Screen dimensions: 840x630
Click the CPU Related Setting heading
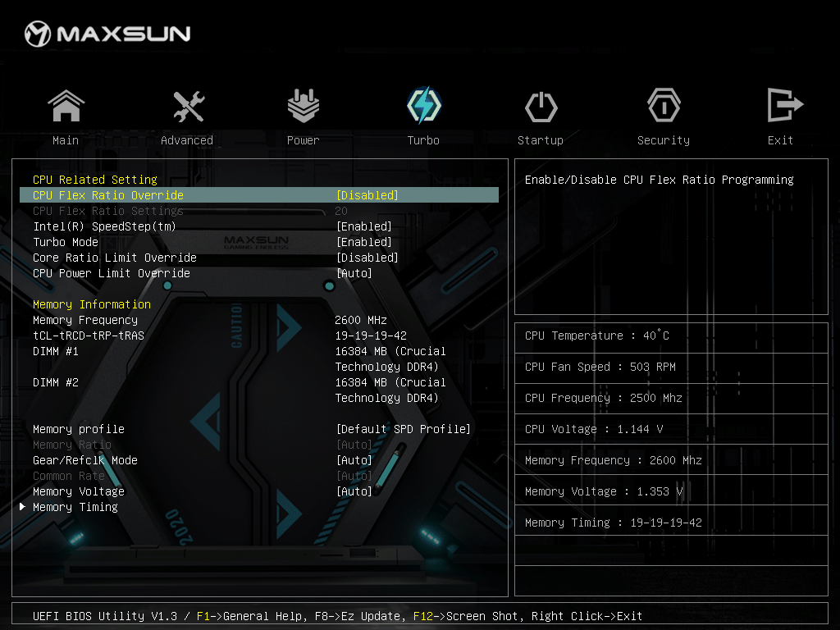pos(95,180)
